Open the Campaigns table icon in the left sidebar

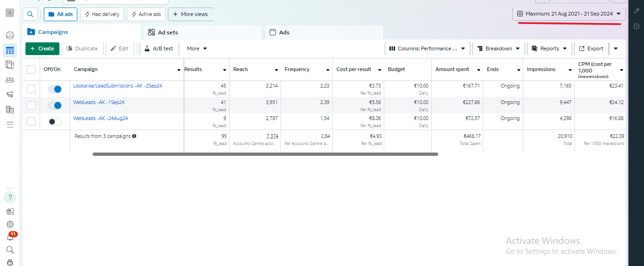(10, 50)
